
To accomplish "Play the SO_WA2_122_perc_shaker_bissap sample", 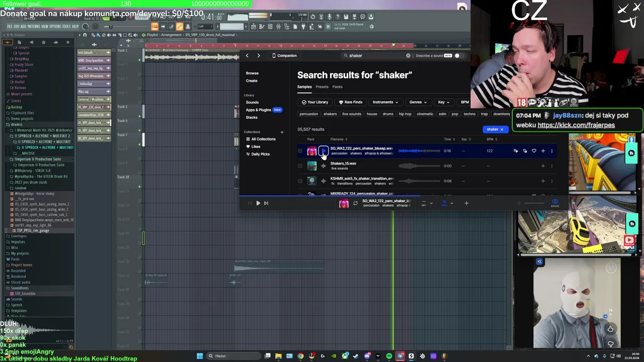I will [324, 151].
